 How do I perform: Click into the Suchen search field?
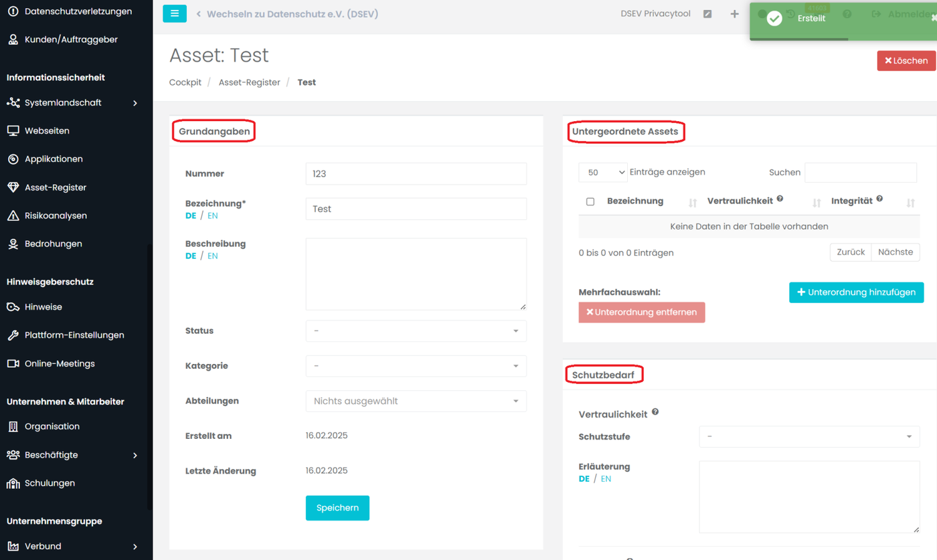860,172
